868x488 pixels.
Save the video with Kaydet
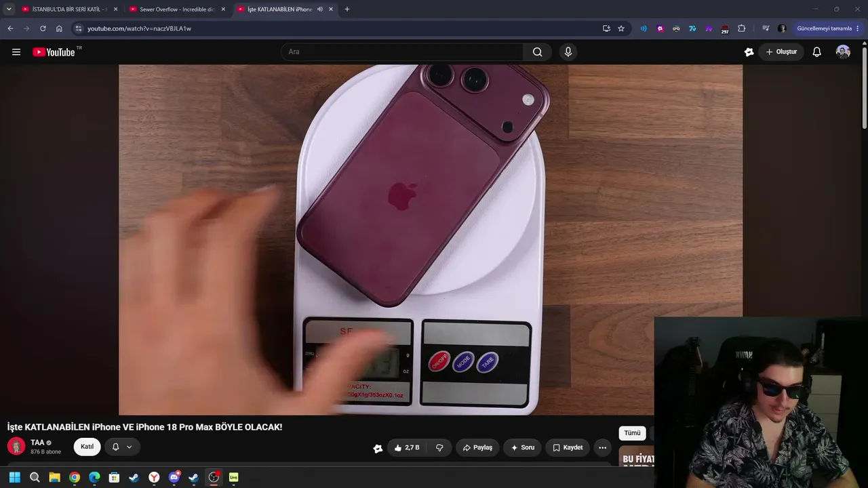click(x=568, y=448)
